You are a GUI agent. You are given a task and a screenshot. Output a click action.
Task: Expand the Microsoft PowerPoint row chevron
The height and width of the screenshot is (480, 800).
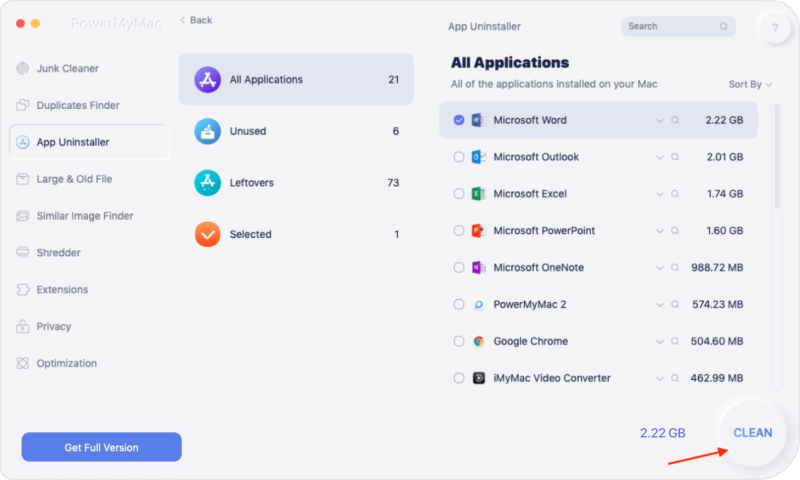pos(660,231)
